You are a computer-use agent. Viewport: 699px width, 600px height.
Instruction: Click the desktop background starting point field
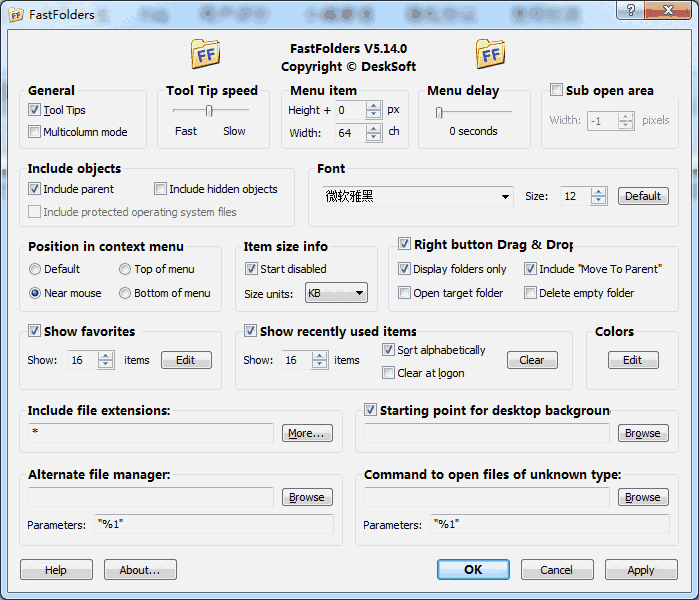click(487, 432)
